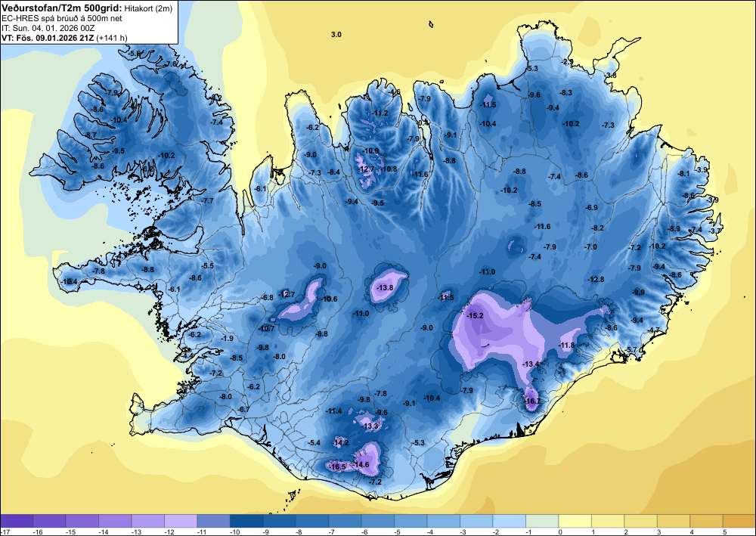The image size is (756, 536).
Task: Click the -4.7 temperature value
Action: click(653, 330)
